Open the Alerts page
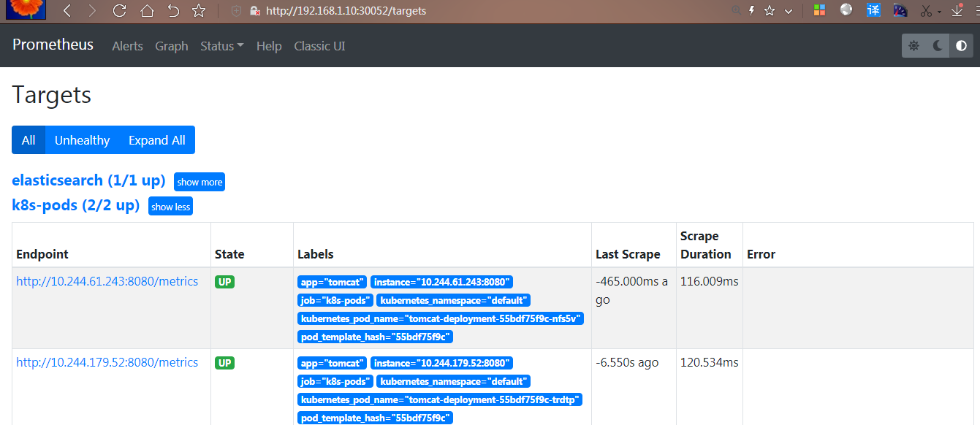980x425 pixels. tap(127, 46)
